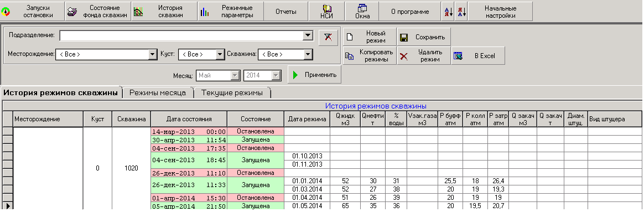Open the month dropdown showing Май
Screen dimensions: 644x212
coord(235,76)
